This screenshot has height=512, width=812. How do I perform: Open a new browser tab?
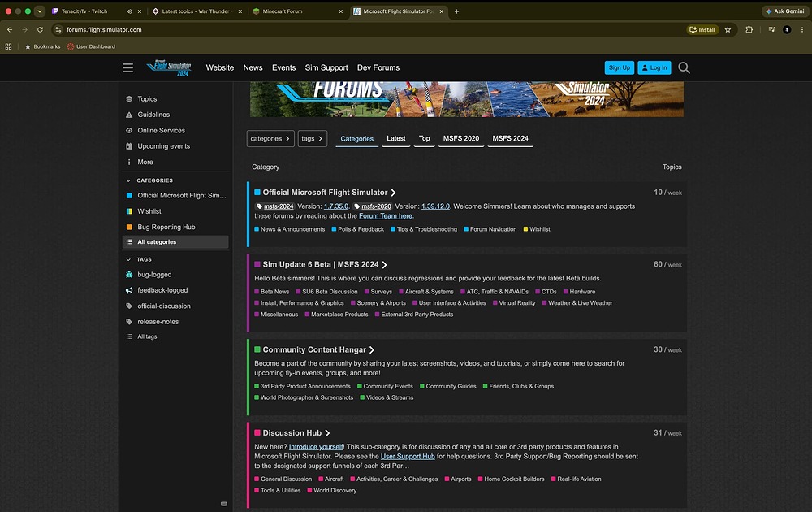click(x=456, y=11)
